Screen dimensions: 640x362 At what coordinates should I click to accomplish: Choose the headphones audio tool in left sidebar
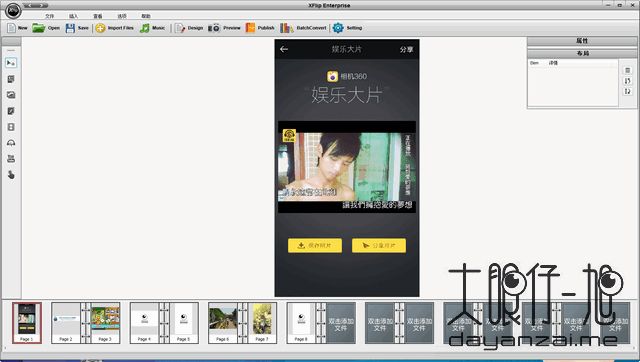[x=11, y=143]
